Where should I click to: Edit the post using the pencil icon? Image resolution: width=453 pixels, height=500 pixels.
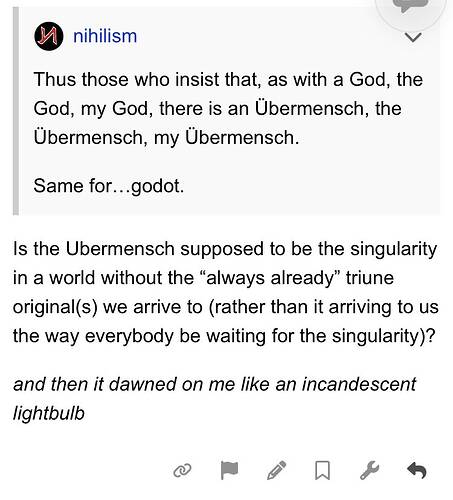[276, 470]
